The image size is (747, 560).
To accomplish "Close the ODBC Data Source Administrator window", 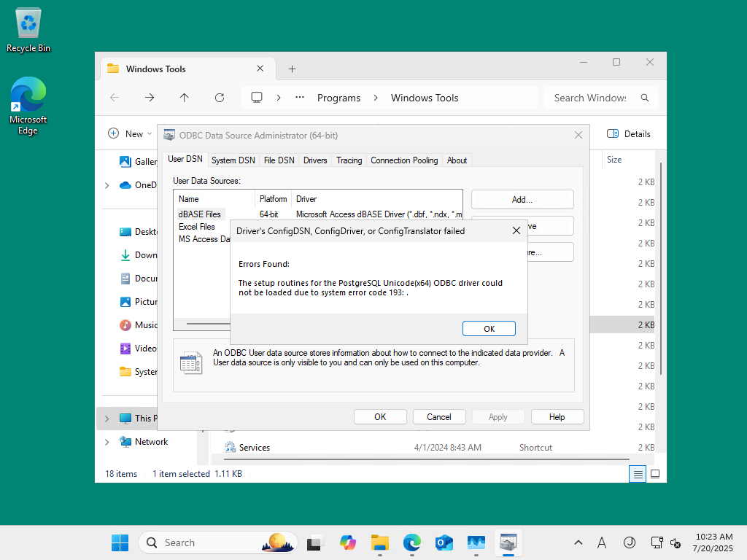I will [x=578, y=135].
